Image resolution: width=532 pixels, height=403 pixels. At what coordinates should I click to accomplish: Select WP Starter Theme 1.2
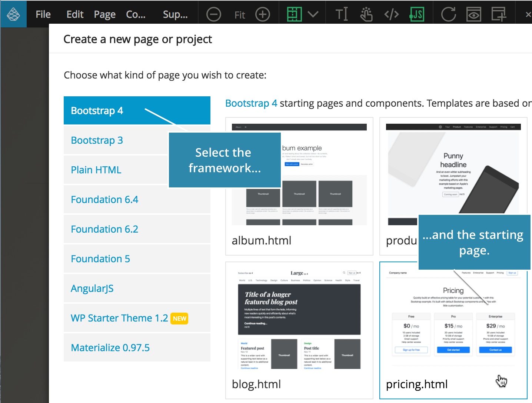137,318
